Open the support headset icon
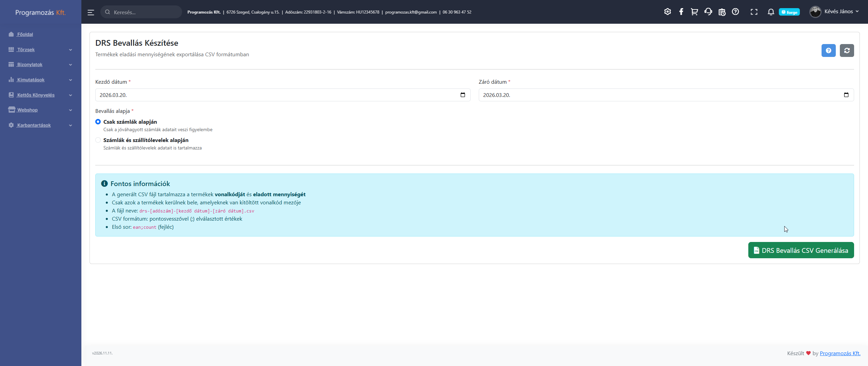The height and width of the screenshot is (366, 868). coord(708,12)
